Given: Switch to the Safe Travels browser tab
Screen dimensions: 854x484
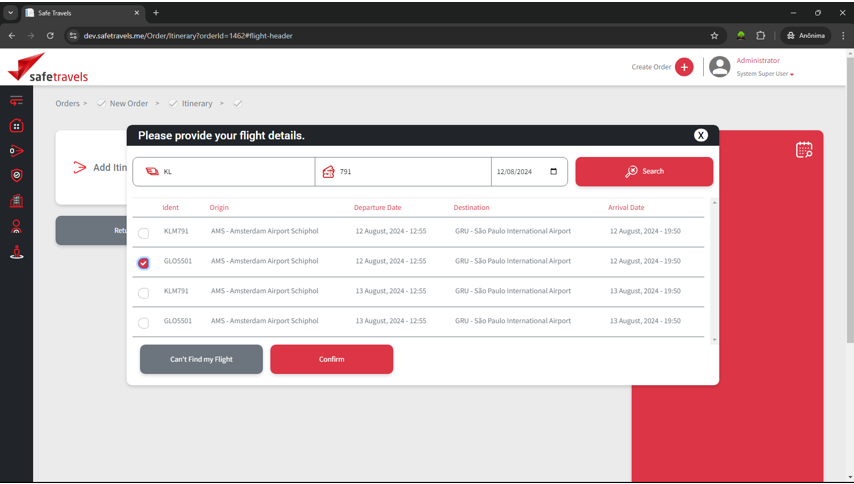Looking at the screenshot, I should tap(82, 13).
